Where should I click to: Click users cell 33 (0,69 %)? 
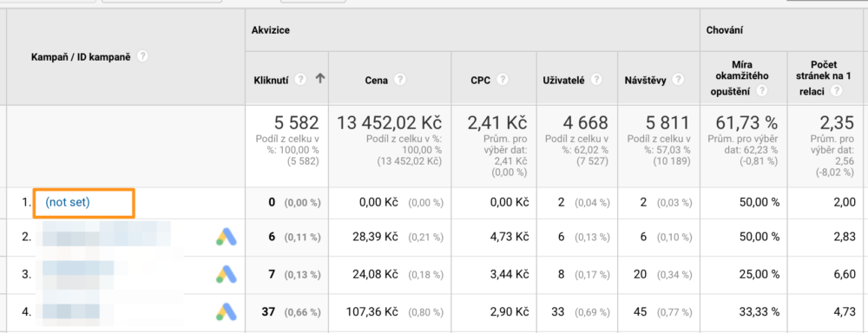pyautogui.click(x=580, y=311)
